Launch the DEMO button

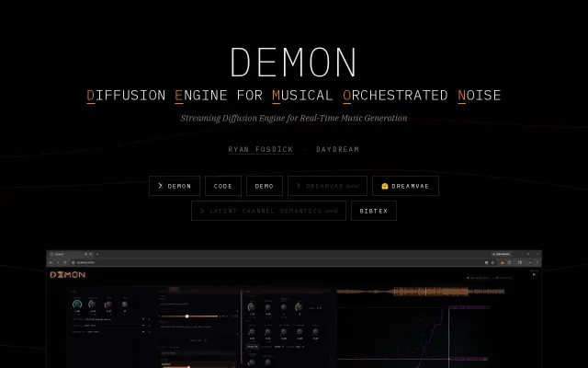pos(265,186)
